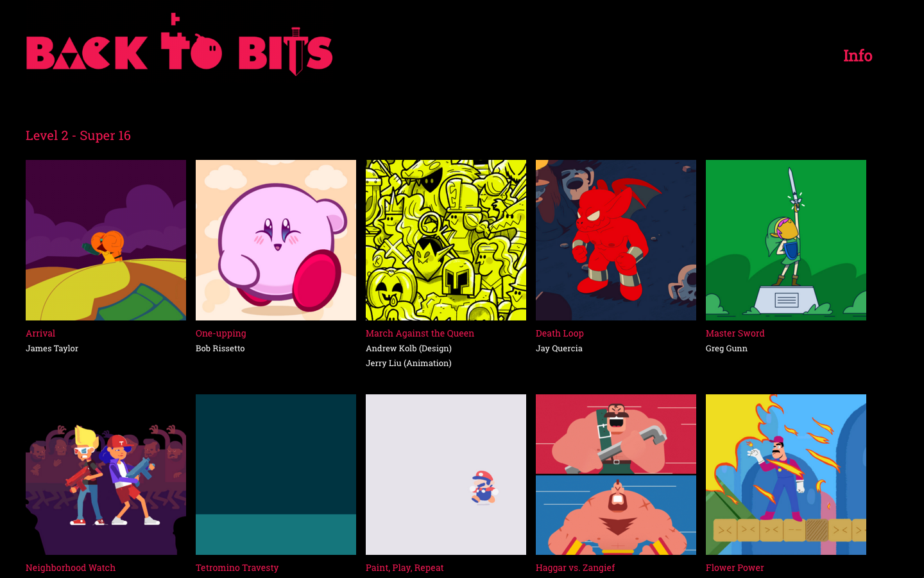Viewport: 924px width, 578px height.
Task: Click the Arrival title link
Action: click(40, 333)
